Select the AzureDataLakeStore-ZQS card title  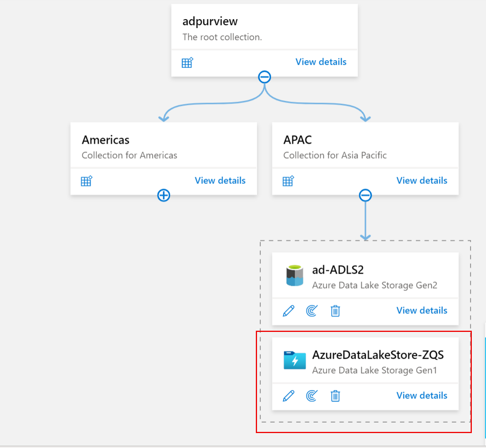(x=378, y=355)
